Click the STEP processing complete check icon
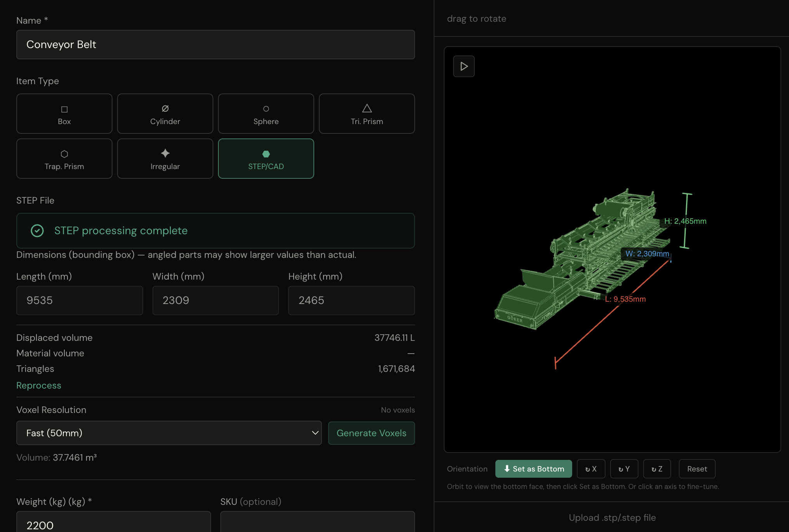789x532 pixels. pos(37,231)
